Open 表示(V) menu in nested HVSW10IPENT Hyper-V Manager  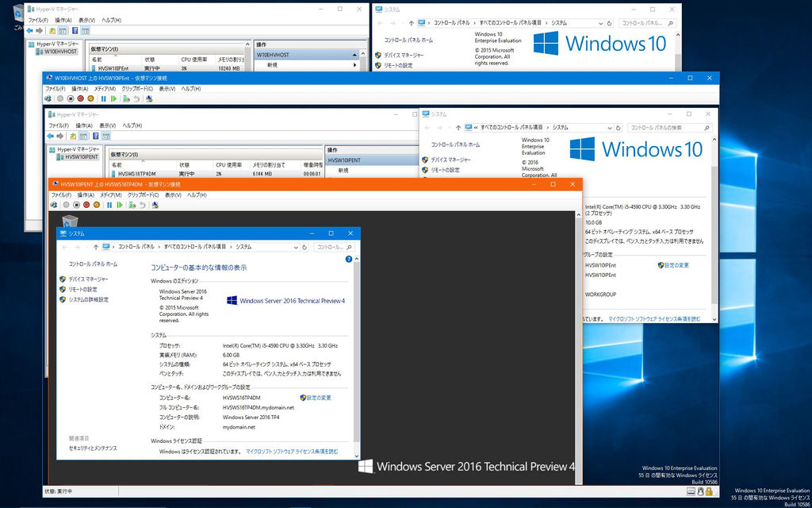(x=108, y=125)
